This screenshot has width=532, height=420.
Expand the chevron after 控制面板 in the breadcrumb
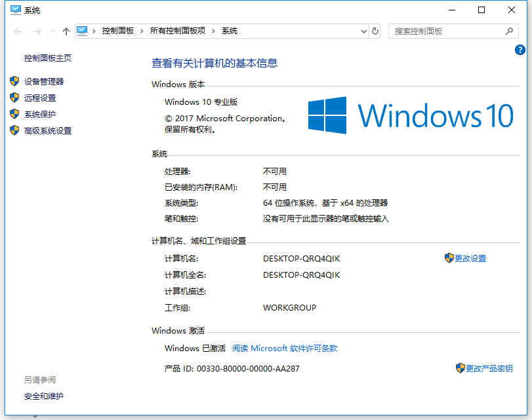[x=142, y=31]
